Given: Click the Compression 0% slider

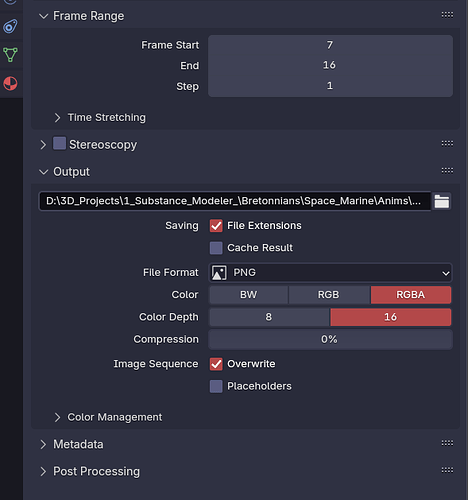Looking at the screenshot, I should coord(330,339).
